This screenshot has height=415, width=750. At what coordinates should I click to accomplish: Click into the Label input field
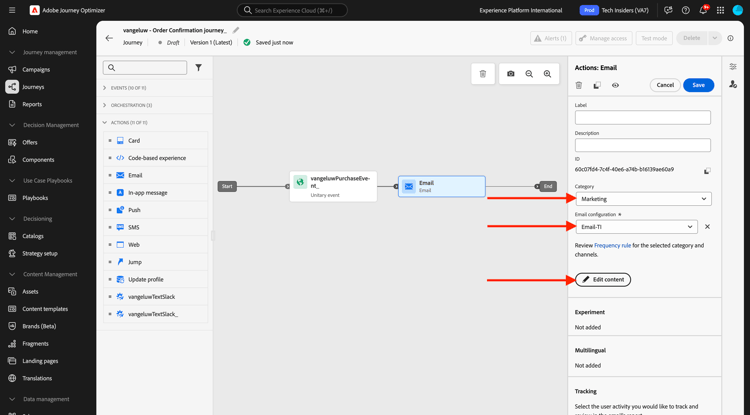point(643,118)
